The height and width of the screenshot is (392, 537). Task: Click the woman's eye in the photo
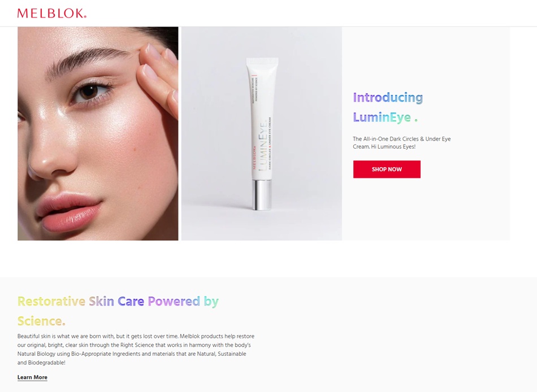91,91
